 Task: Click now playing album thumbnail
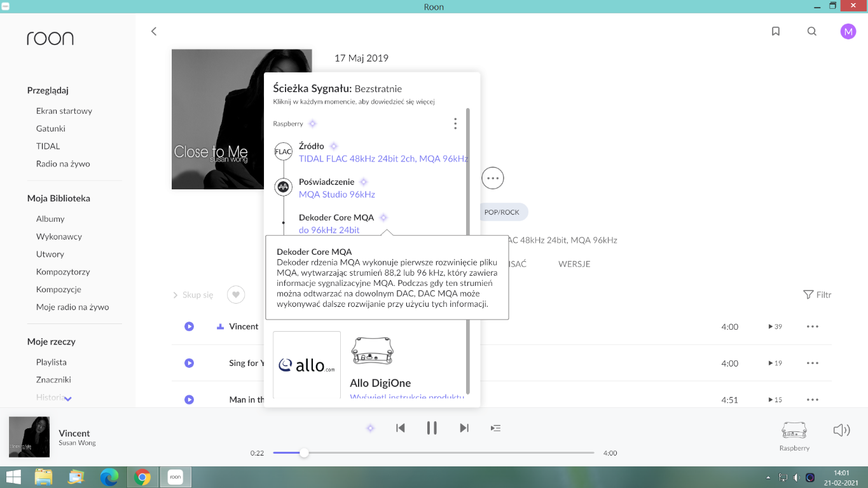coord(29,437)
